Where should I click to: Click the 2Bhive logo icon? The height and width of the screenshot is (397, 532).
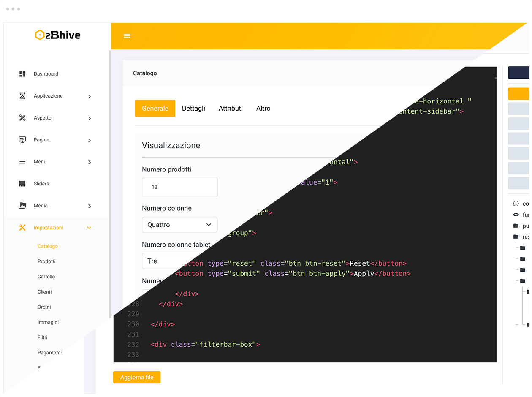tap(40, 35)
